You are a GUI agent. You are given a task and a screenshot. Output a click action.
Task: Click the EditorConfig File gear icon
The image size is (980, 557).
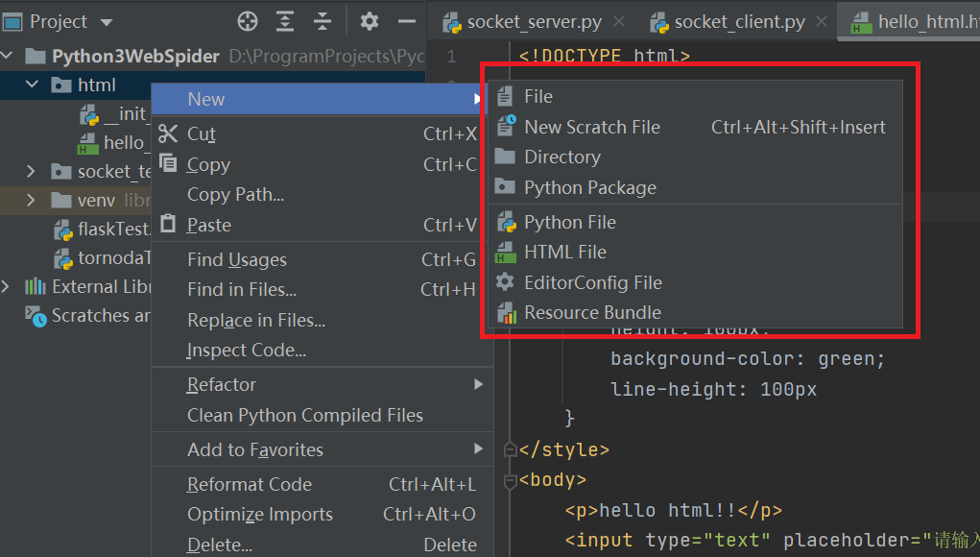coord(506,282)
